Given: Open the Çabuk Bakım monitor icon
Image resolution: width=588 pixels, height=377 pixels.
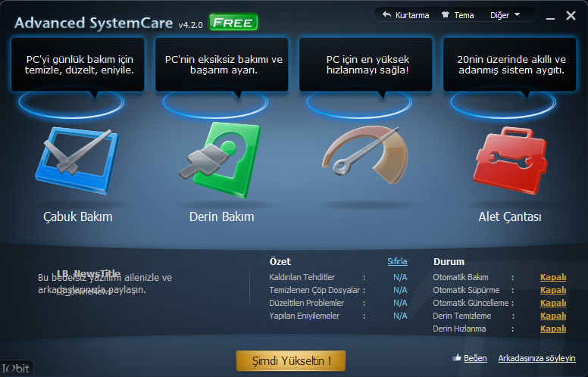Looking at the screenshot, I should pyautogui.click(x=77, y=160).
